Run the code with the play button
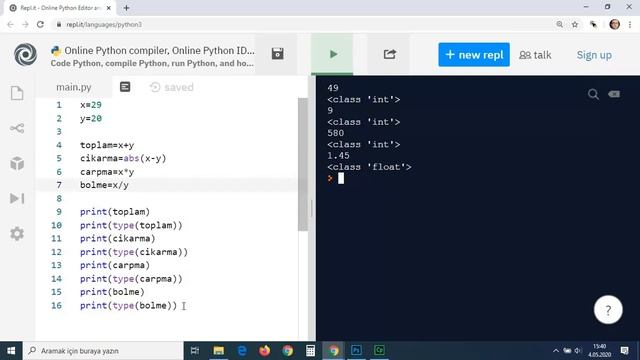This screenshot has height=360, width=640. click(x=333, y=54)
